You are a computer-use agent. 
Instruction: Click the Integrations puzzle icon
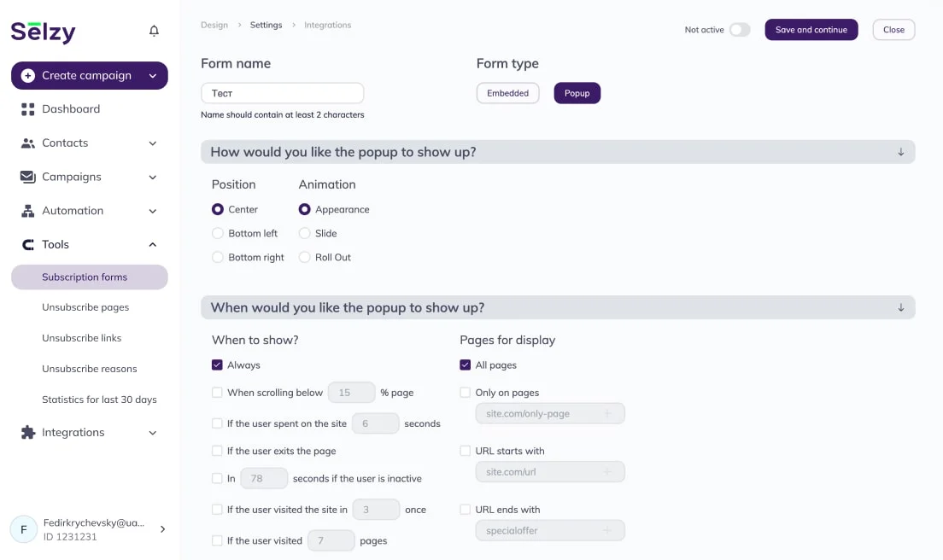click(27, 433)
